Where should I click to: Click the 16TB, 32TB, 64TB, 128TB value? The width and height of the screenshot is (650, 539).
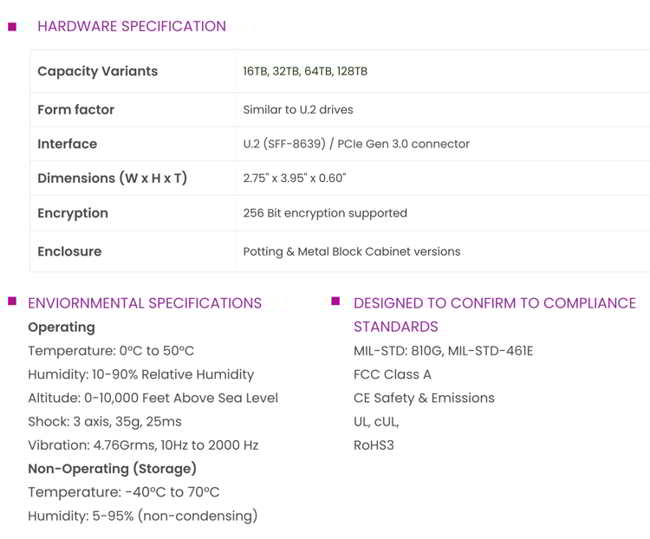[305, 71]
